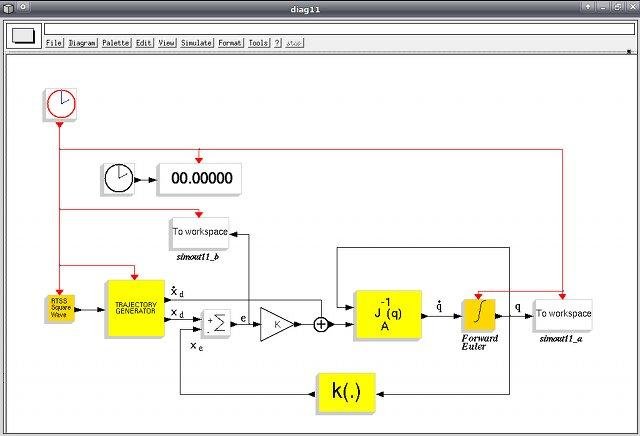Open the Tools menu

(259, 44)
